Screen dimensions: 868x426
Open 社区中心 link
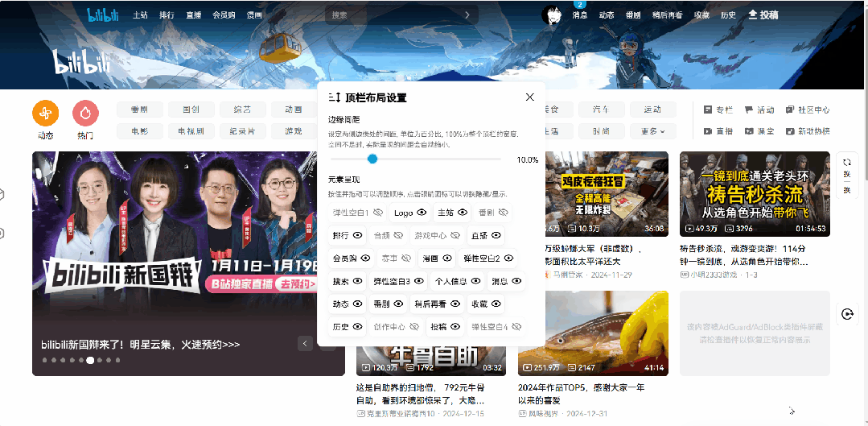click(x=808, y=110)
